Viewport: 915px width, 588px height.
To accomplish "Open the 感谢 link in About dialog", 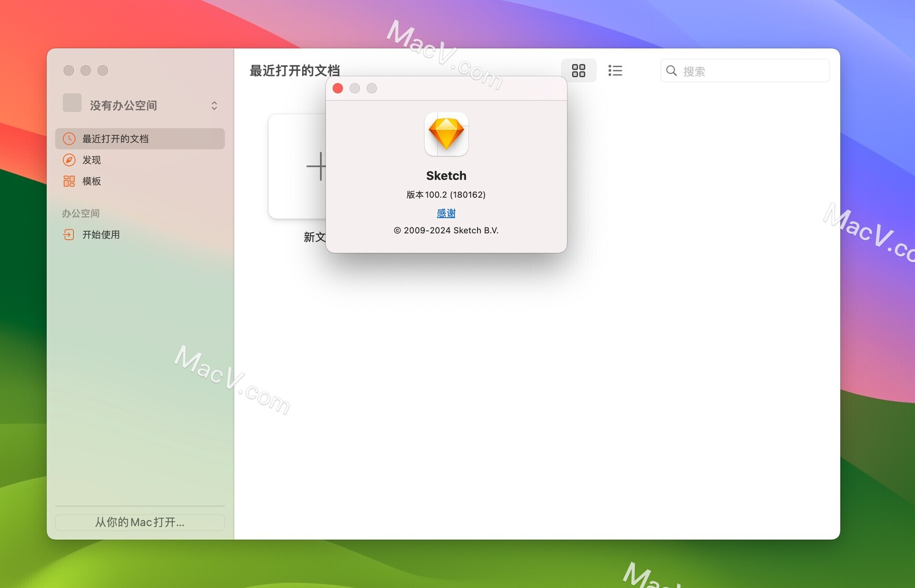I will (446, 213).
